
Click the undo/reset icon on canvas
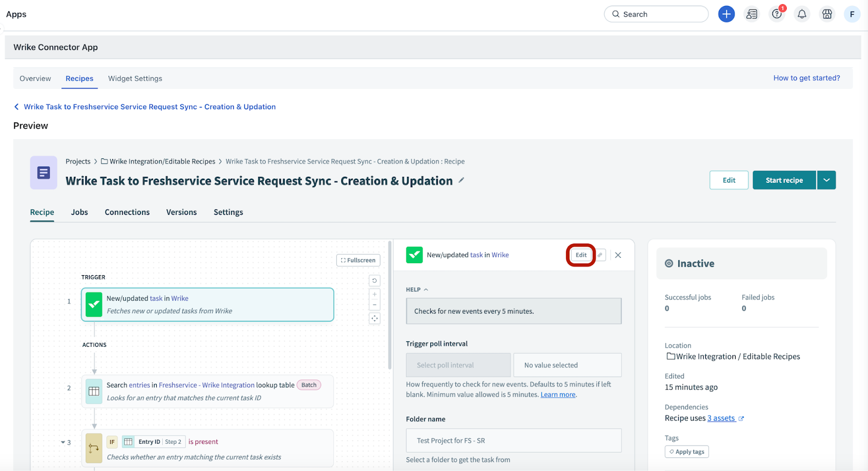tap(374, 281)
